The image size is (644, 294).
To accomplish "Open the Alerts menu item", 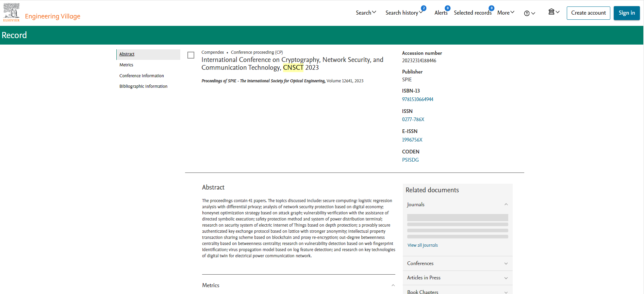I will pos(441,13).
